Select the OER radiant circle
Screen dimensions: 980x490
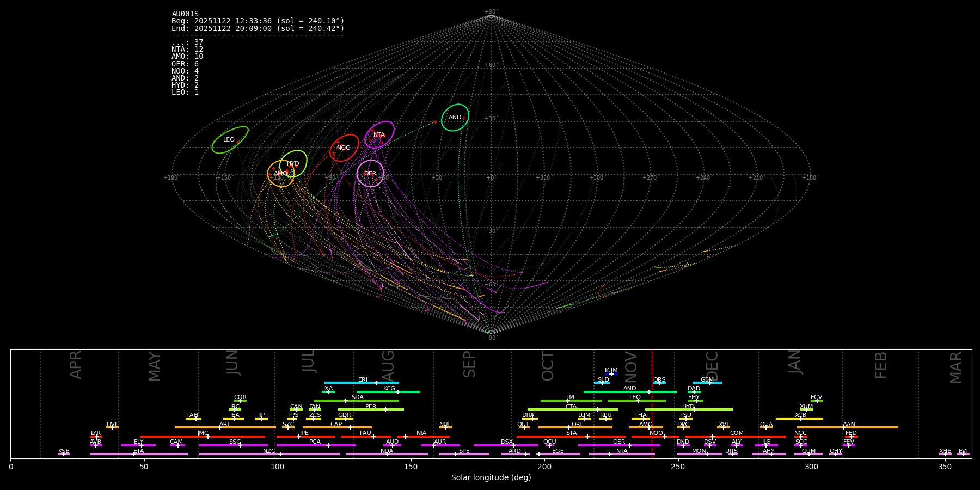pos(370,174)
